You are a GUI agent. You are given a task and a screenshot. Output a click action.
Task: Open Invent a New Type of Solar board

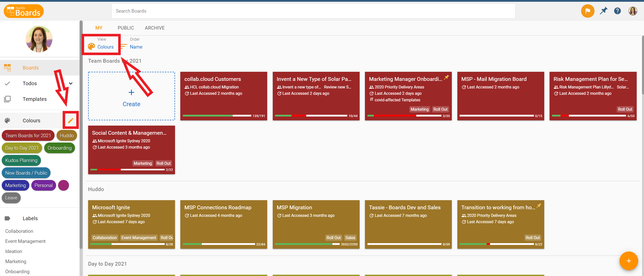point(316,96)
